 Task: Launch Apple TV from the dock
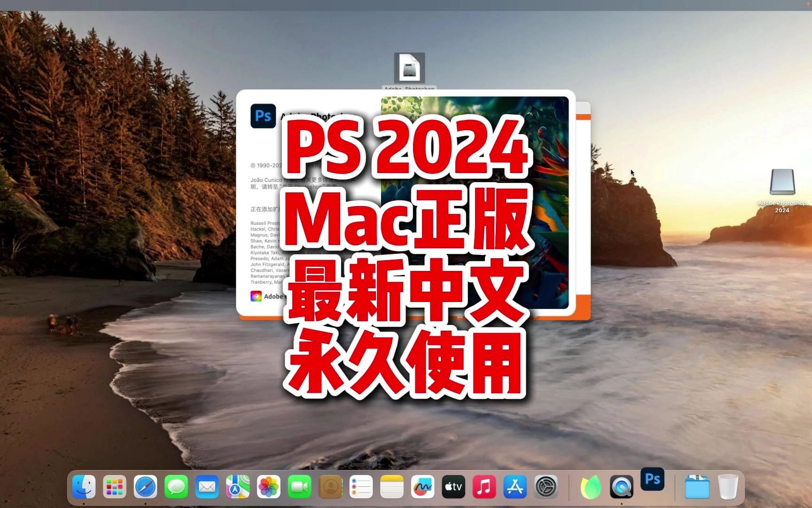453,487
